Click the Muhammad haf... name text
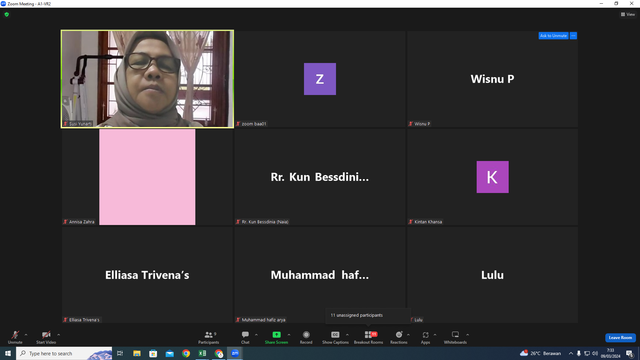The image size is (640, 360). click(x=320, y=275)
